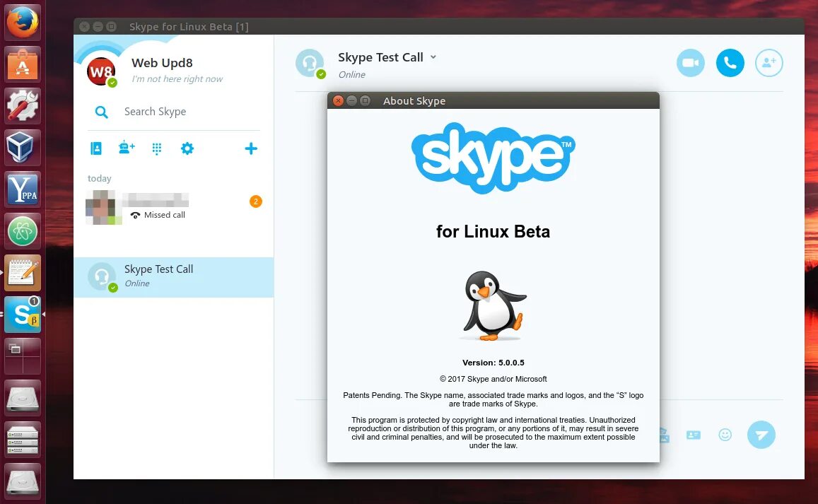The width and height of the screenshot is (818, 504).
Task: Add people to this conversation
Action: [x=769, y=63]
